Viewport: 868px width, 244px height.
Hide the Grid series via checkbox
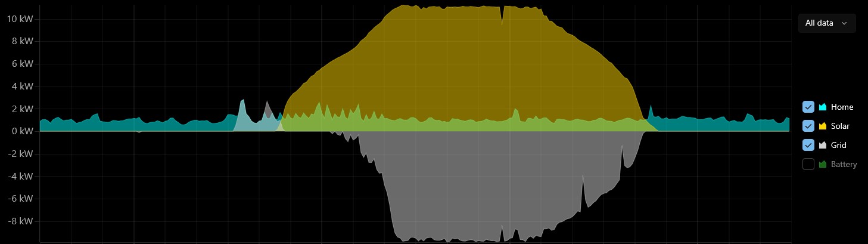808,145
